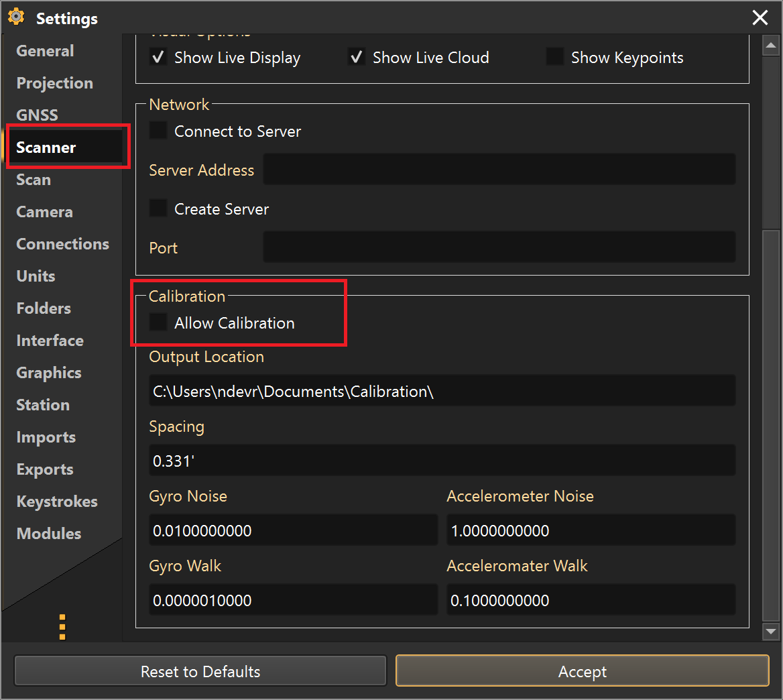Click the Settings gear icon in title bar
This screenshot has width=783, height=700.
pyautogui.click(x=16, y=17)
